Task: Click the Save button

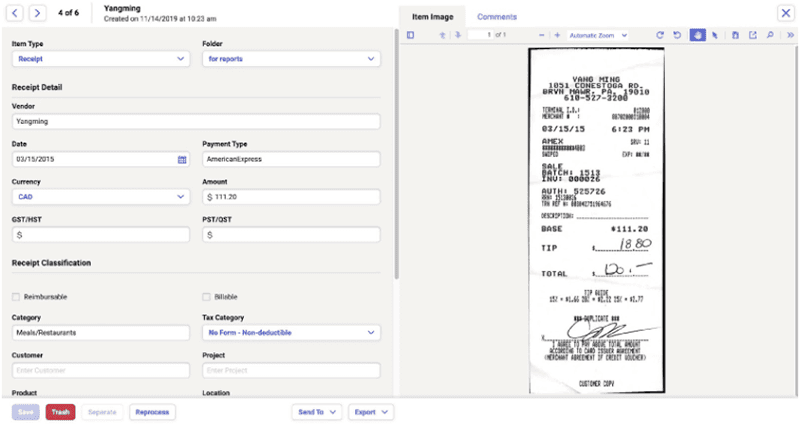Action: (x=26, y=412)
